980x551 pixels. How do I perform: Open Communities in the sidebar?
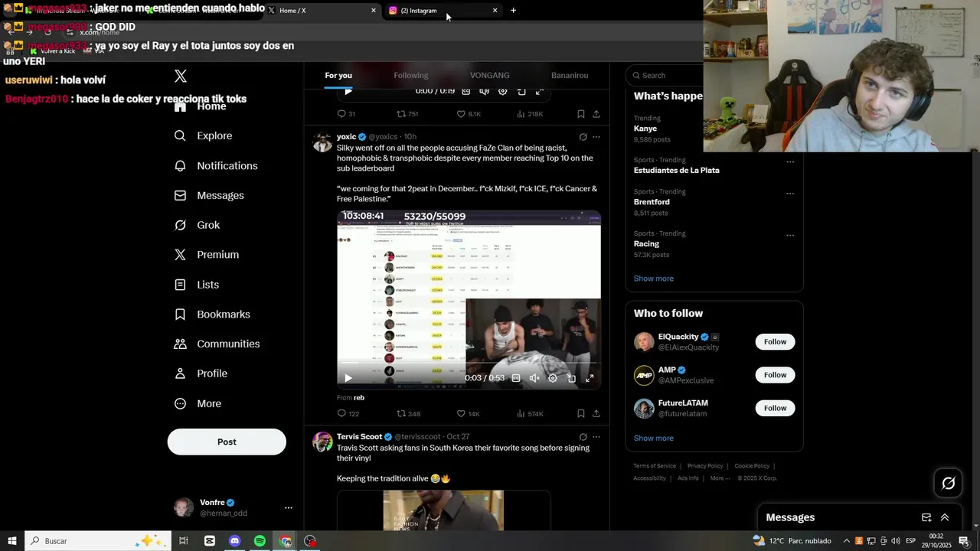217,344
